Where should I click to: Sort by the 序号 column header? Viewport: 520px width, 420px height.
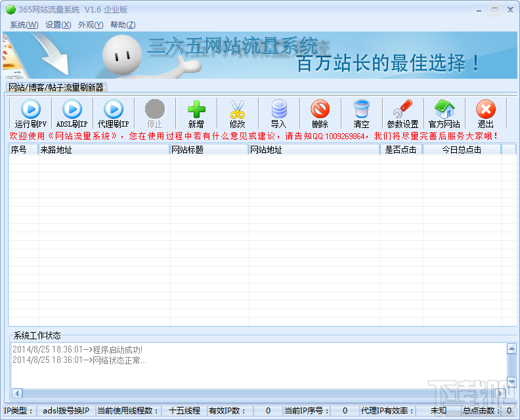pyautogui.click(x=23, y=150)
